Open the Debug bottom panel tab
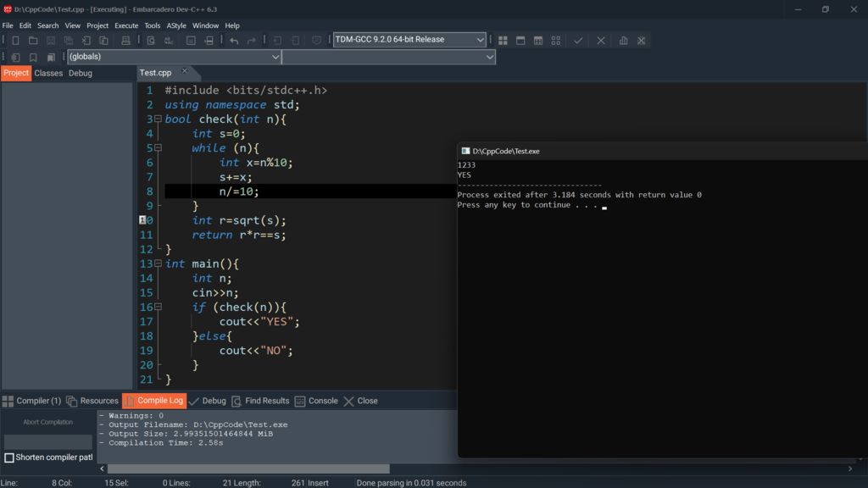The height and width of the screenshot is (488, 868). pyautogui.click(x=208, y=401)
